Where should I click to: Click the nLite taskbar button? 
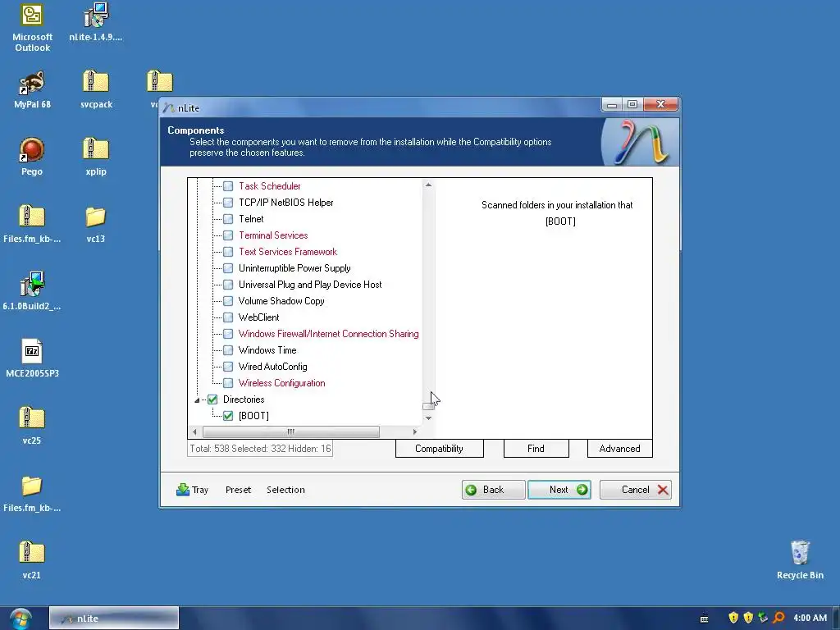[x=113, y=619]
